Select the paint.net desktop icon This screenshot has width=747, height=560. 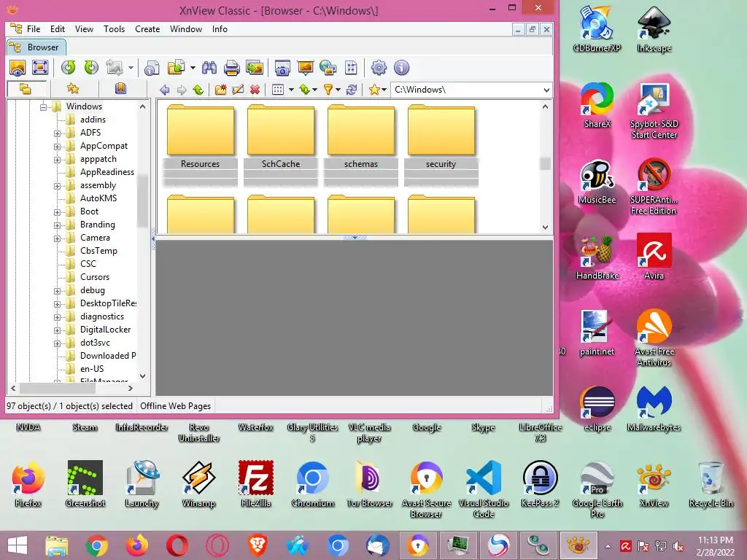pyautogui.click(x=597, y=332)
